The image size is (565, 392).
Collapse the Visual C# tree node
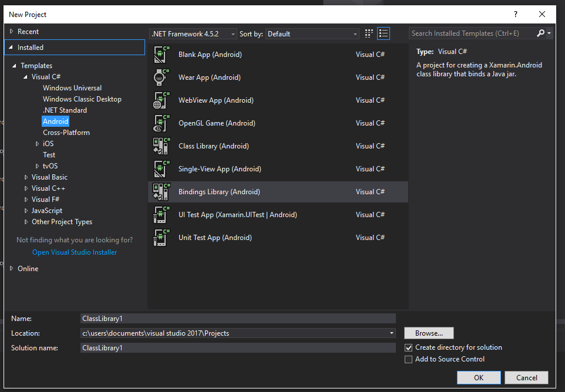pos(25,77)
